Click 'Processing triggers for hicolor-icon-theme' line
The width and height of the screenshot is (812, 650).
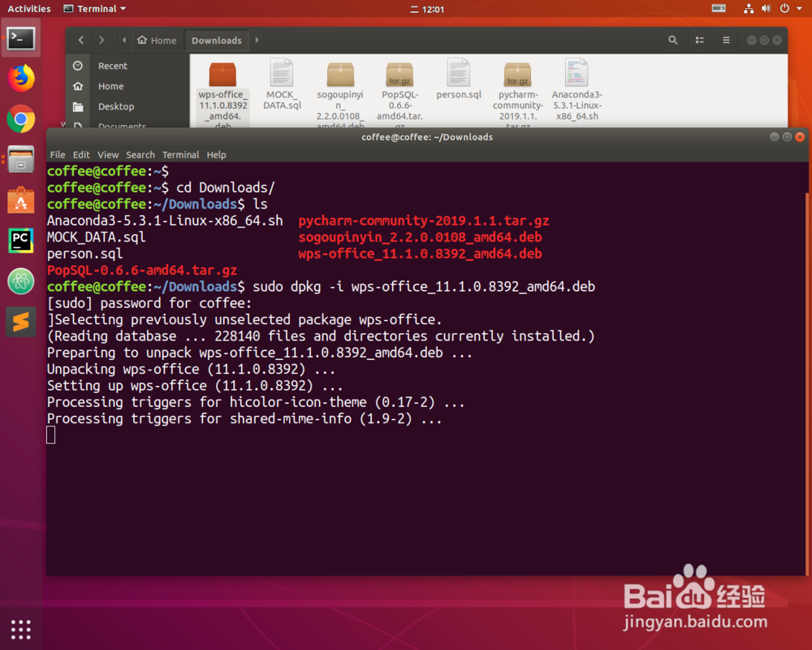click(256, 402)
